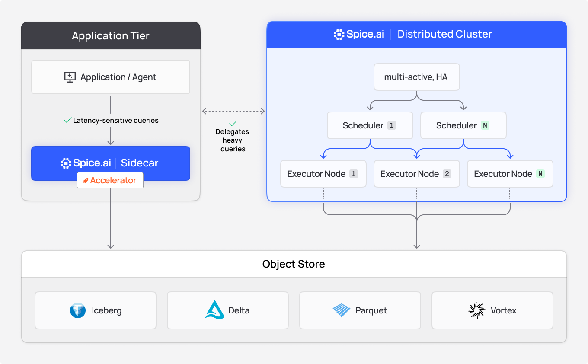Screen dimensions: 588x364
Task: Select the "Application Tier" header text
Action: (111, 36)
